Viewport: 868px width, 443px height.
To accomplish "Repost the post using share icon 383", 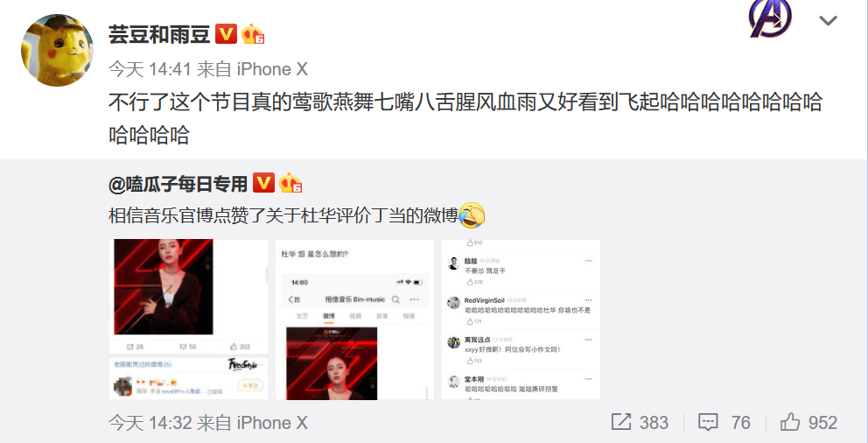I will tap(640, 423).
